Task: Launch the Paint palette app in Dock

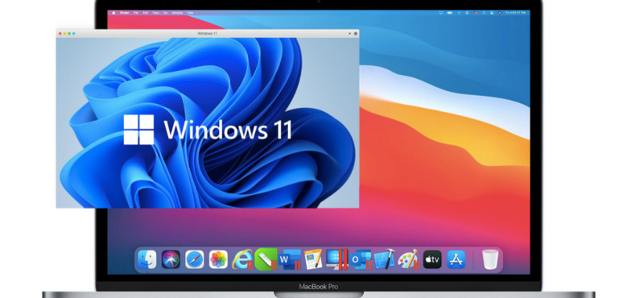Action: pos(408,259)
